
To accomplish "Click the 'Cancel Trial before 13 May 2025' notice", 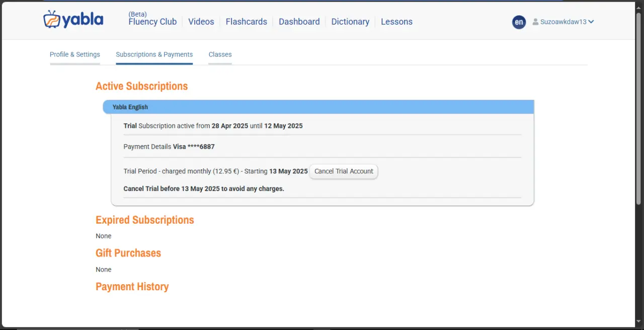I will (204, 189).
